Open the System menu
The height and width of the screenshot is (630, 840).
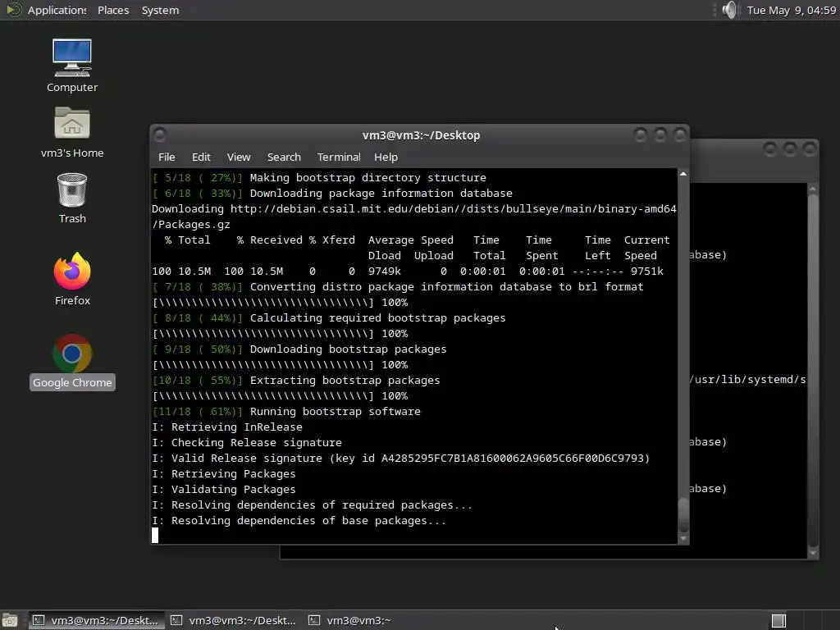tap(160, 10)
